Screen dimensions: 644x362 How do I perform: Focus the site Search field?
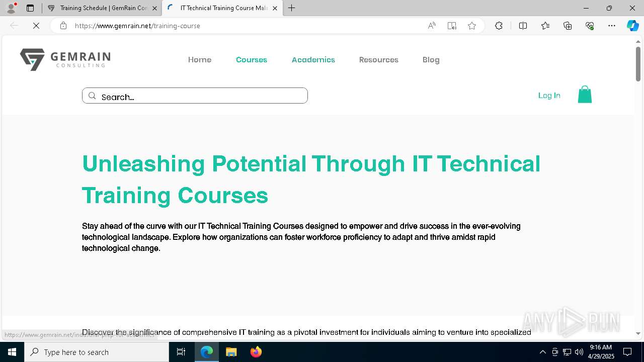tap(195, 96)
